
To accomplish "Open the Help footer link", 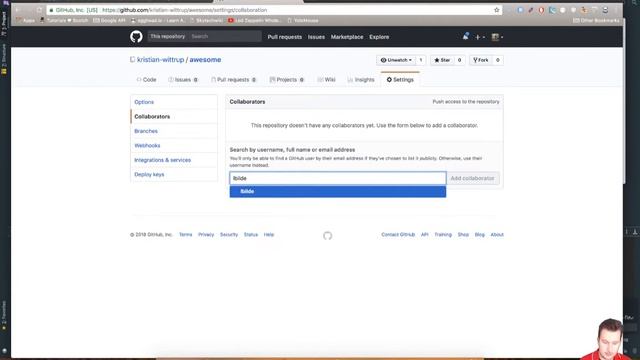I will [269, 235].
